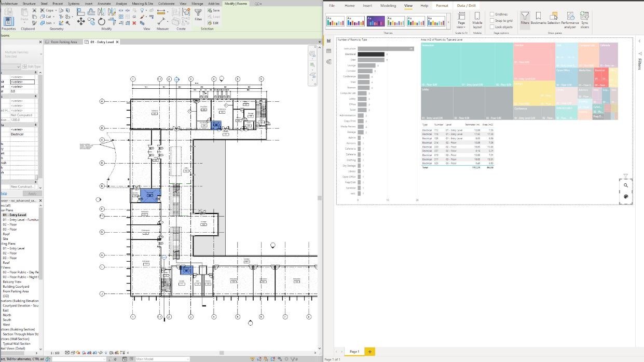Open the Cope dropdown arrow
The height and width of the screenshot is (362, 644).
click(x=55, y=10)
